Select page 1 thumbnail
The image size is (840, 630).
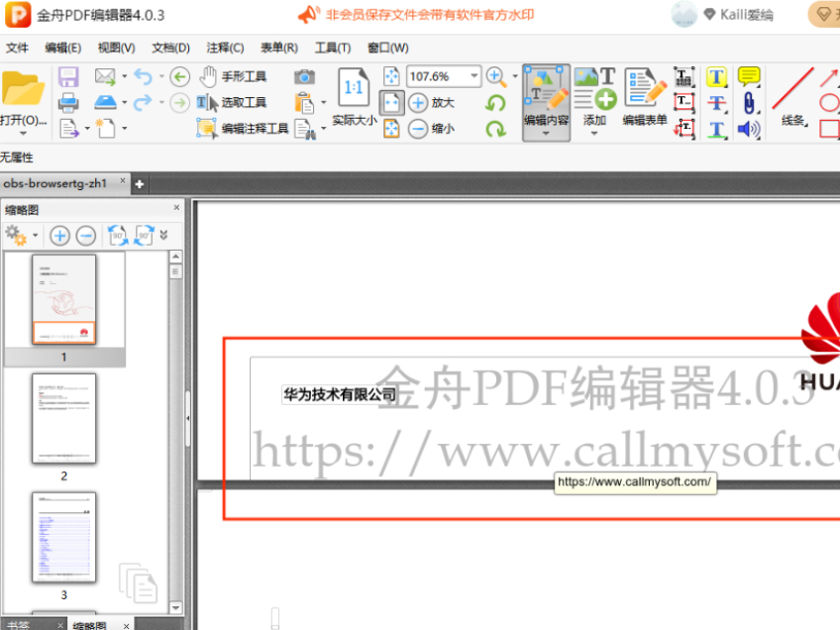63,299
